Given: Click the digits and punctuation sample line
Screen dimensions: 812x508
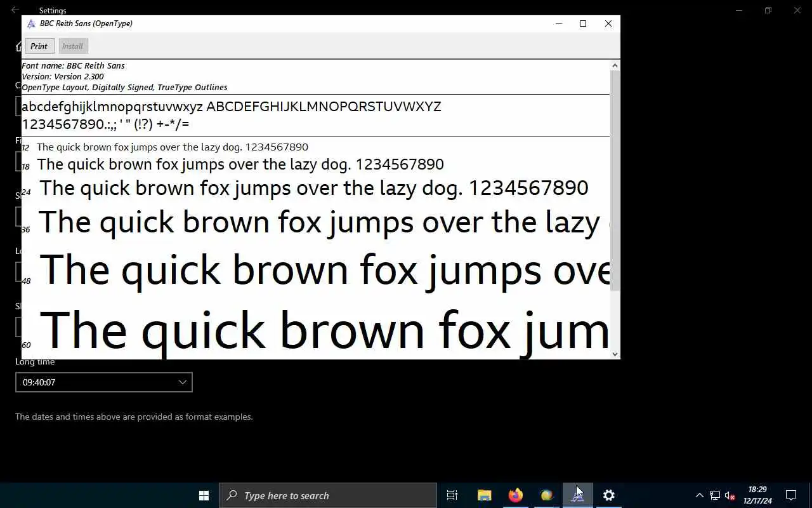Looking at the screenshot, I should click(x=105, y=124).
